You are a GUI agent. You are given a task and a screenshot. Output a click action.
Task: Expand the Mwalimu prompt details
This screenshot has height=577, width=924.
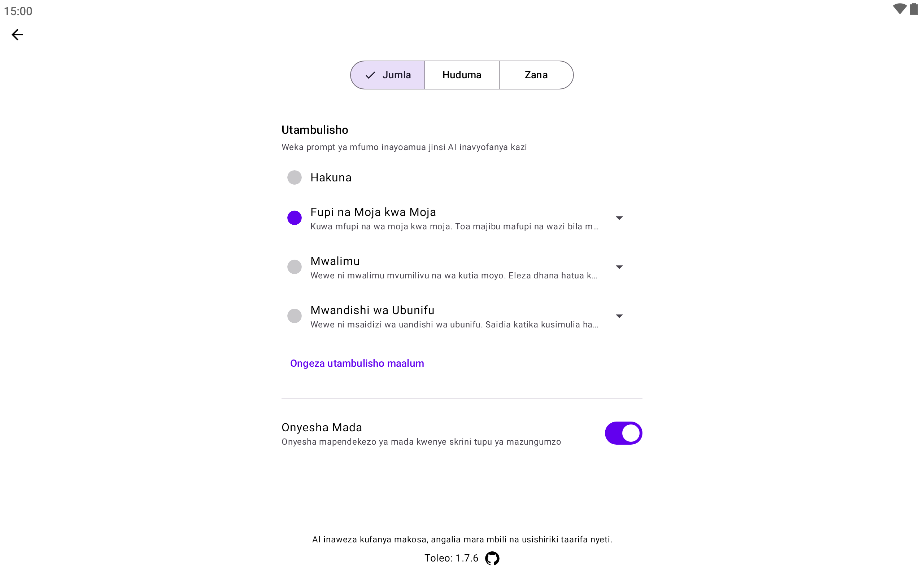(x=619, y=267)
